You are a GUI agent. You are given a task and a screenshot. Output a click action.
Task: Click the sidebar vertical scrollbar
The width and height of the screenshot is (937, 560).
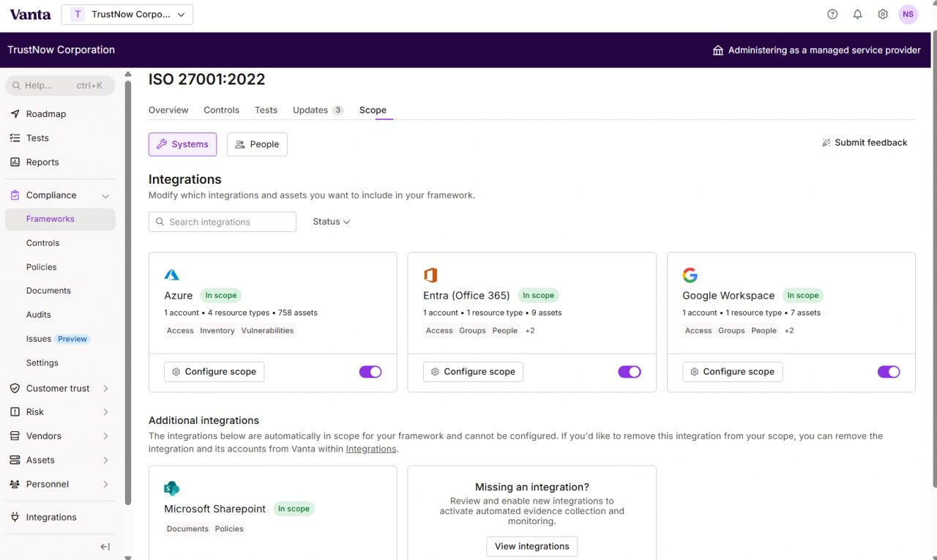point(128,293)
